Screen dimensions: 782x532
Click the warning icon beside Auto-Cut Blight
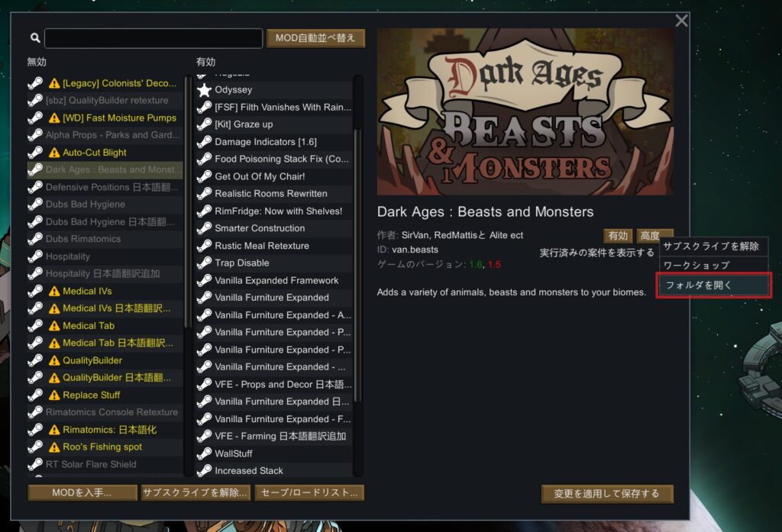click(x=54, y=153)
